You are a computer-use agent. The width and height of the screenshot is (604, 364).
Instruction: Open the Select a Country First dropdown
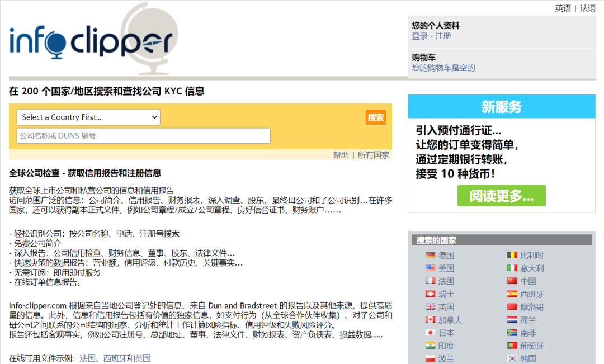pyautogui.click(x=88, y=117)
